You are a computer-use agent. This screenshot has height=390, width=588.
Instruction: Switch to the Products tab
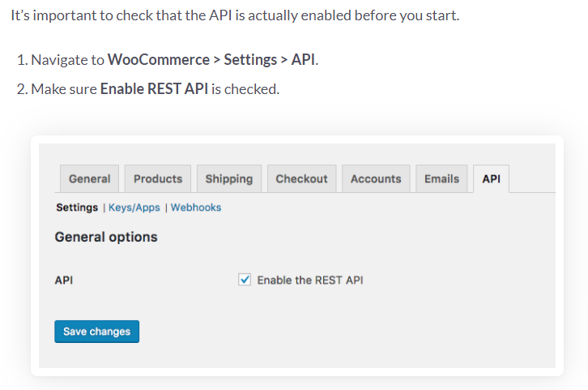click(158, 178)
